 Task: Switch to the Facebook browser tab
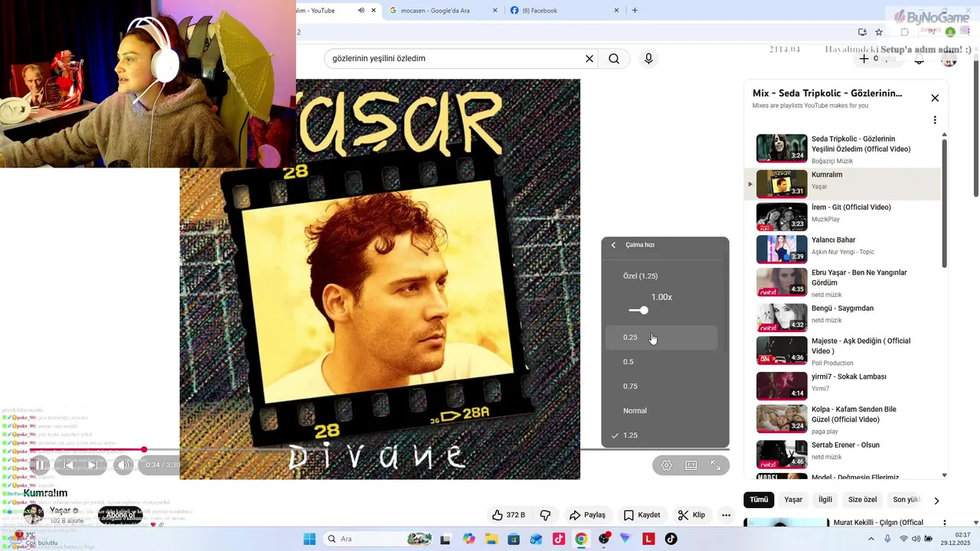[x=564, y=11]
